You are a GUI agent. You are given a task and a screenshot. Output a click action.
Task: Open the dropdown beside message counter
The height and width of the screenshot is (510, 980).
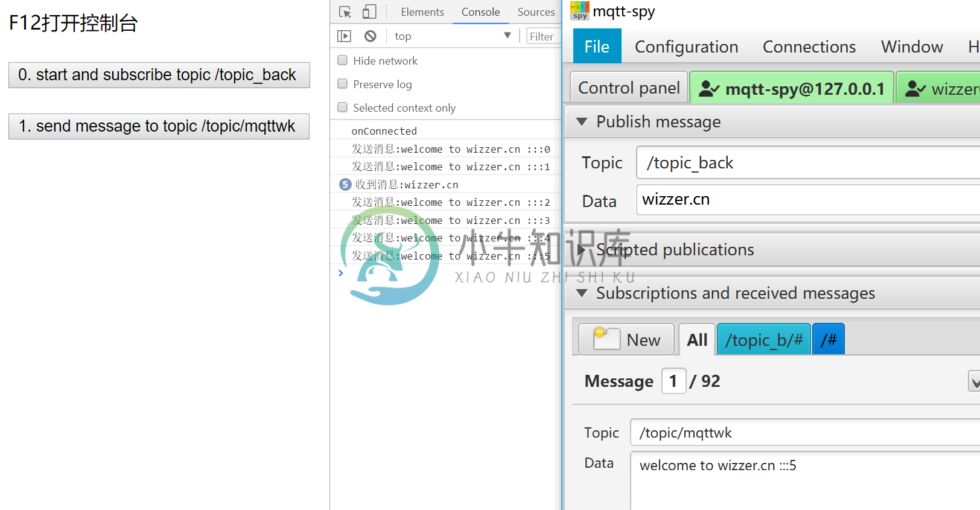pos(974,381)
